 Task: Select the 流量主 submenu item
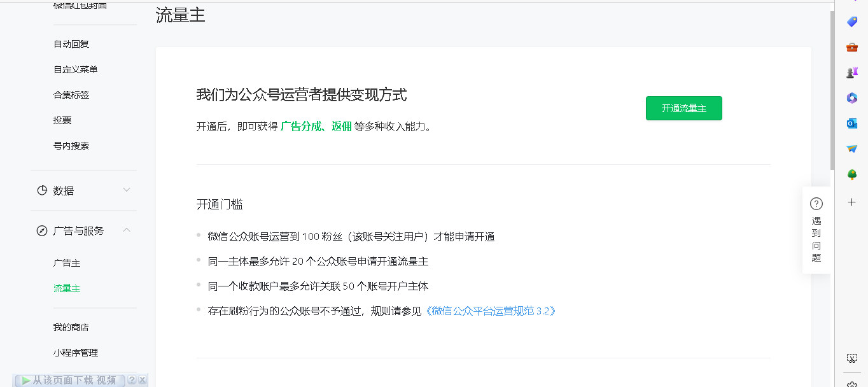[67, 288]
